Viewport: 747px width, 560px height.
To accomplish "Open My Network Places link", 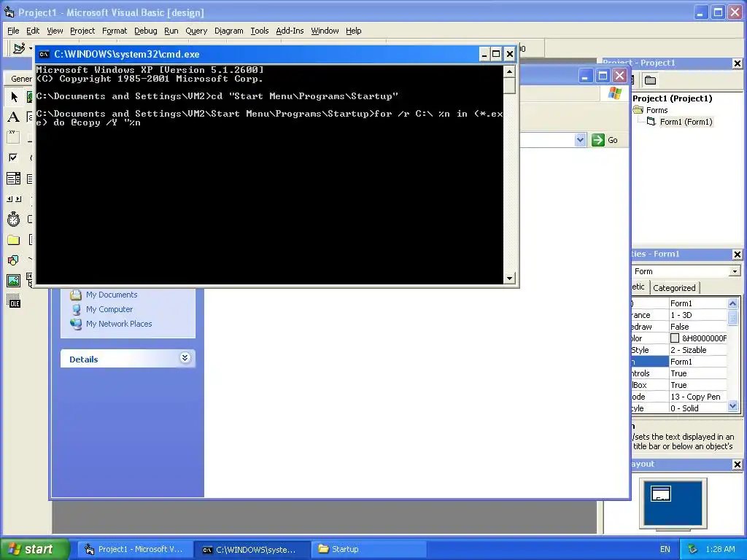I will pos(119,324).
